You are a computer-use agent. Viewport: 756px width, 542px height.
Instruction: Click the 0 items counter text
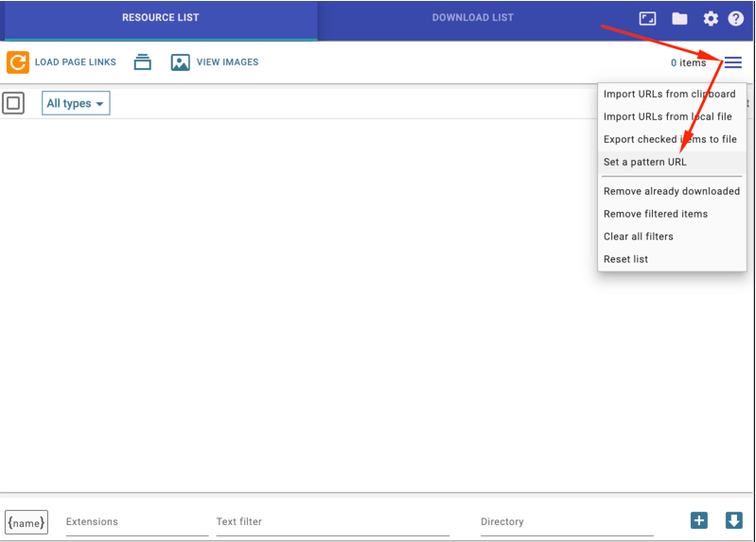point(688,62)
